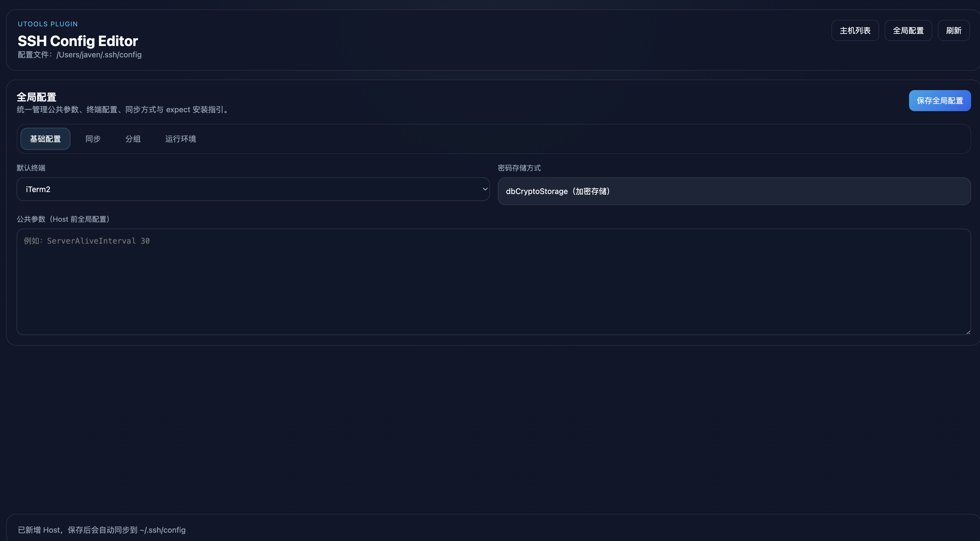
Task: Open the 主机列表 host list view
Action: pyautogui.click(x=855, y=30)
